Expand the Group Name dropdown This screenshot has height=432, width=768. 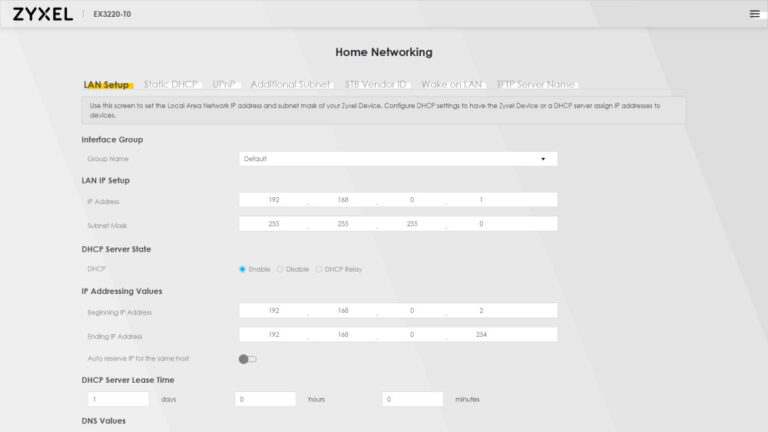[x=398, y=159]
